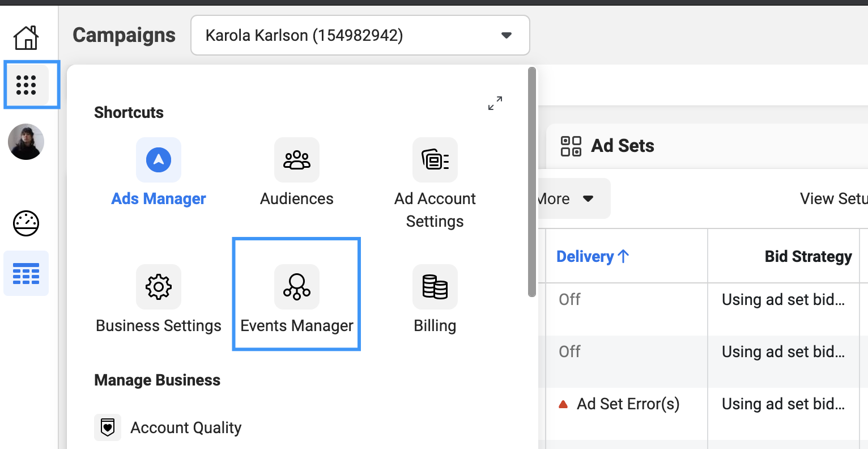Open the Karola Karlson account dropdown

pyautogui.click(x=360, y=35)
